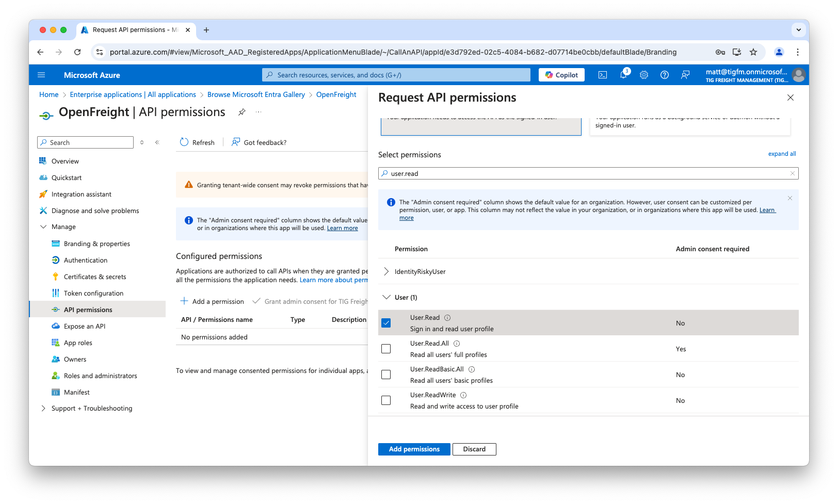Collapse the Manage section in sidebar
Screen dimensions: 838x504
coord(43,227)
